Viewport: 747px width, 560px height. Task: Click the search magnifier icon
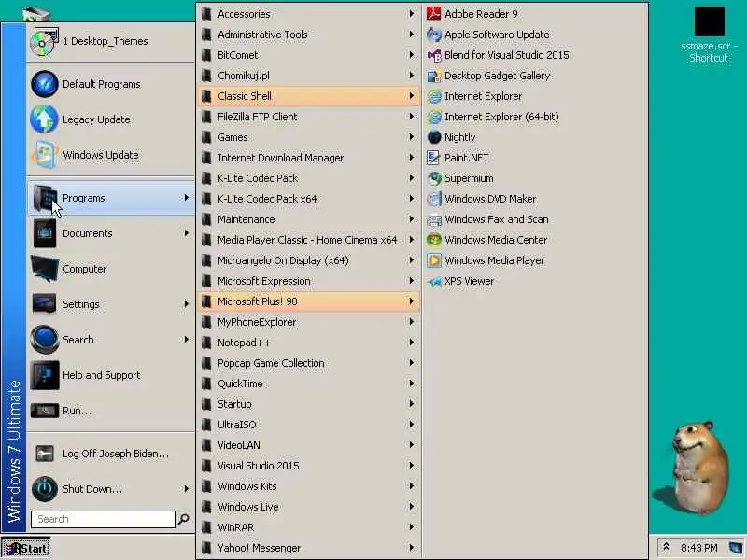point(183,519)
